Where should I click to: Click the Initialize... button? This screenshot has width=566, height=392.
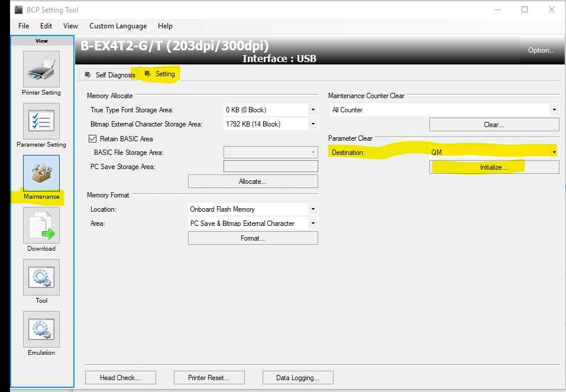click(494, 167)
